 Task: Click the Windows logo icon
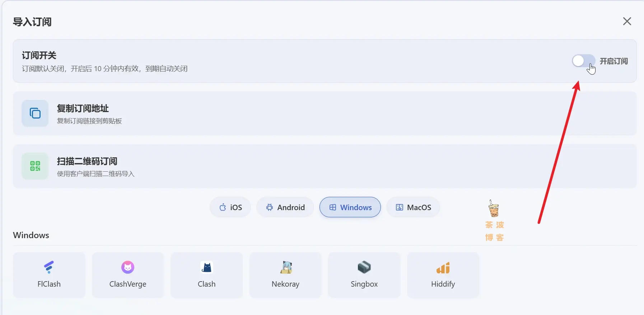pyautogui.click(x=333, y=207)
